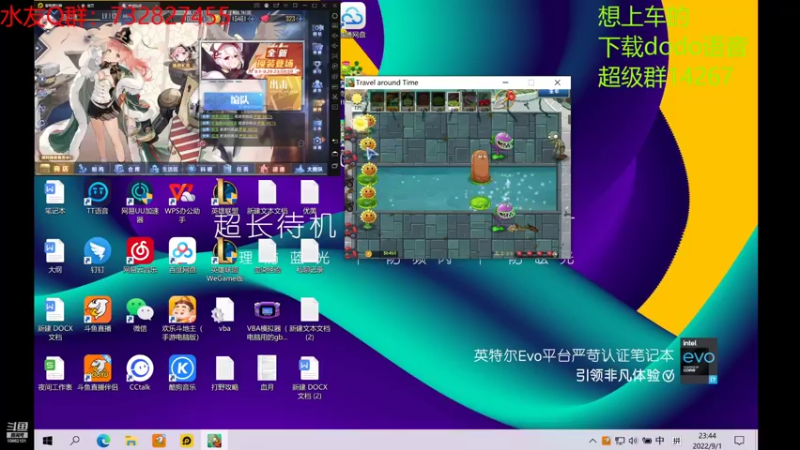Select the 打野攻略 text file
Screen dimensions: 800x450
click(224, 373)
